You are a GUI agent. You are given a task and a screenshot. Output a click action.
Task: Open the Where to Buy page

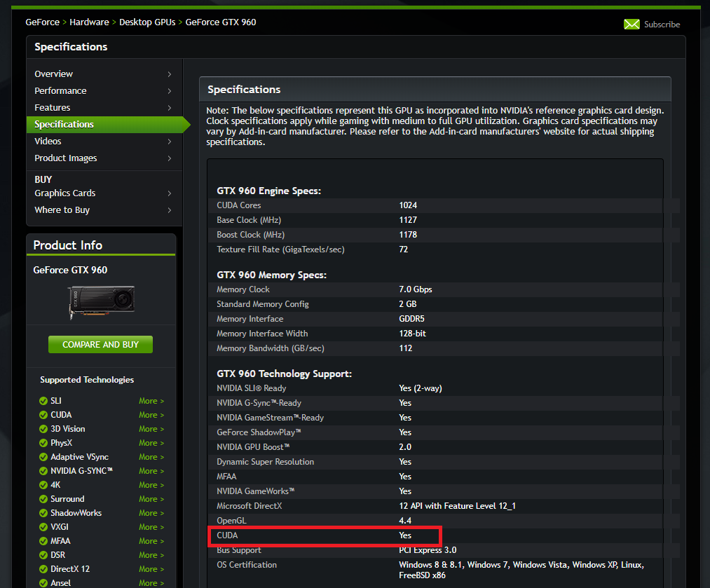(x=62, y=210)
